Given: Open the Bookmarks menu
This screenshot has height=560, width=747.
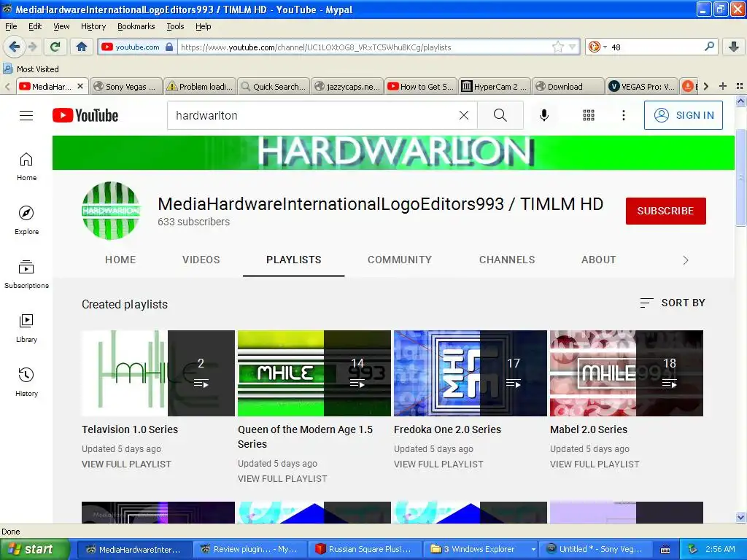Looking at the screenshot, I should pyautogui.click(x=136, y=26).
